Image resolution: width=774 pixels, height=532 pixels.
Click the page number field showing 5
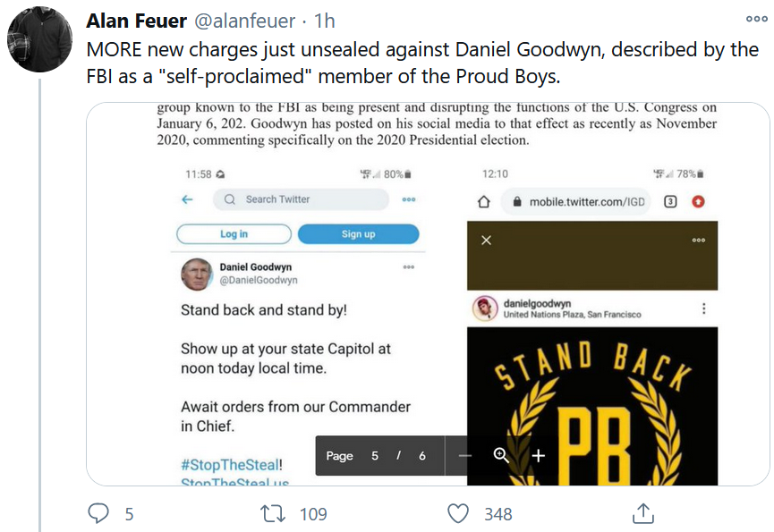click(x=375, y=456)
